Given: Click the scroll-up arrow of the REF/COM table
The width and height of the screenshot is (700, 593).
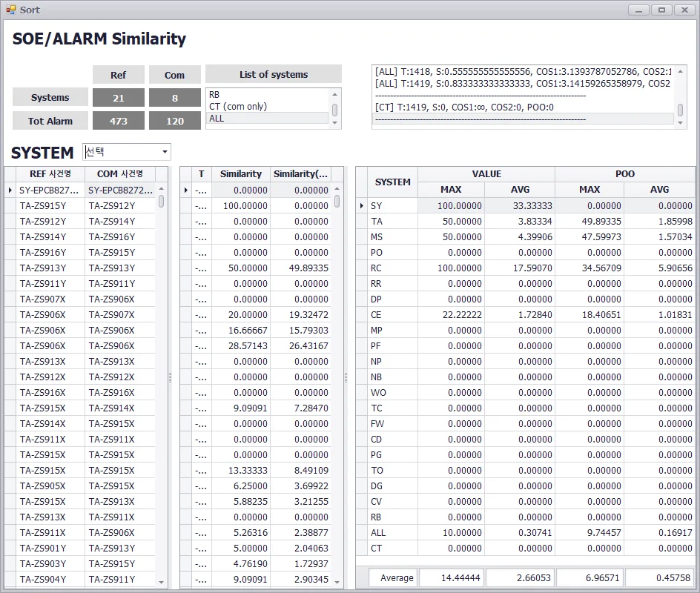Looking at the screenshot, I should pyautogui.click(x=161, y=189).
